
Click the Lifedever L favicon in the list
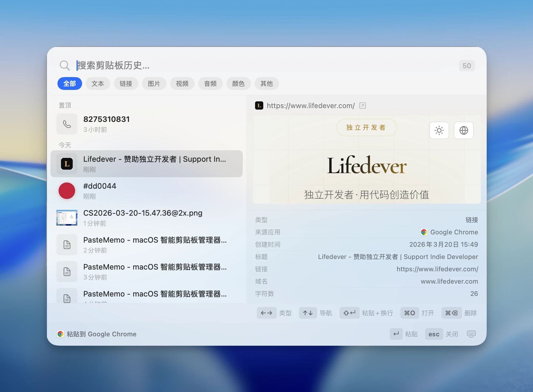tap(67, 164)
